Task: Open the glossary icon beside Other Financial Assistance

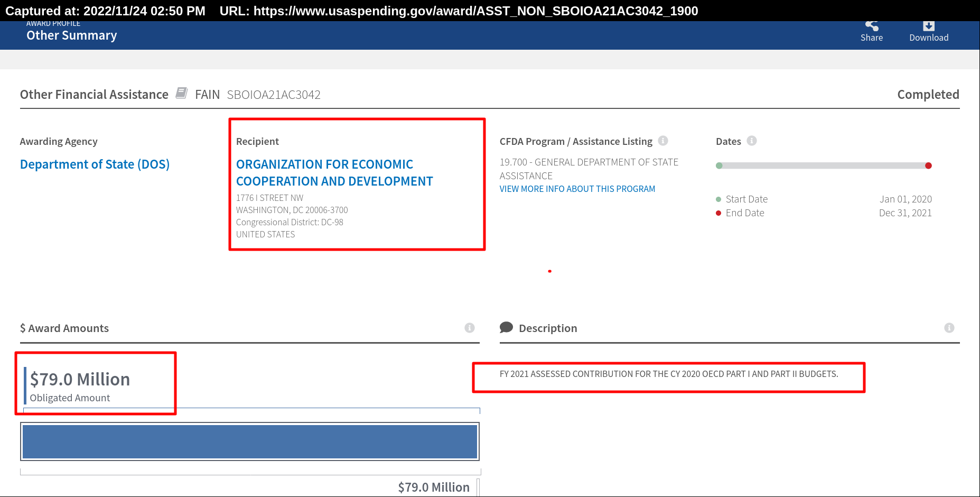Action: click(x=182, y=93)
